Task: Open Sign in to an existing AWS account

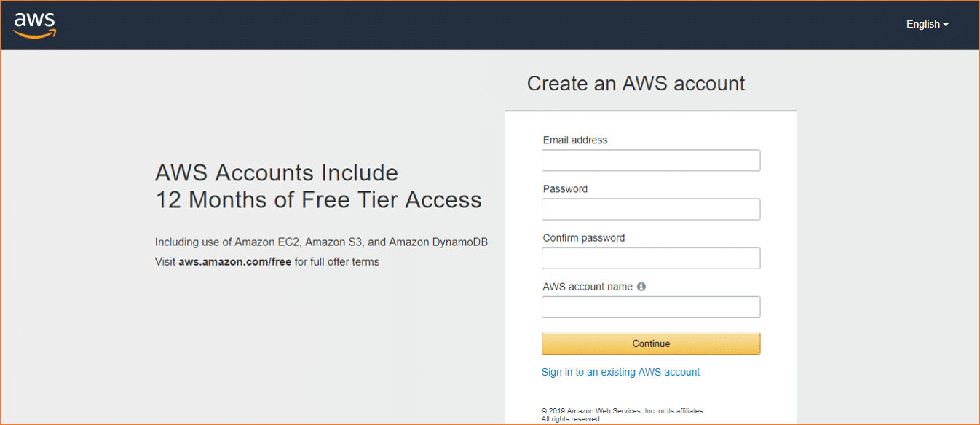Action: [x=620, y=372]
